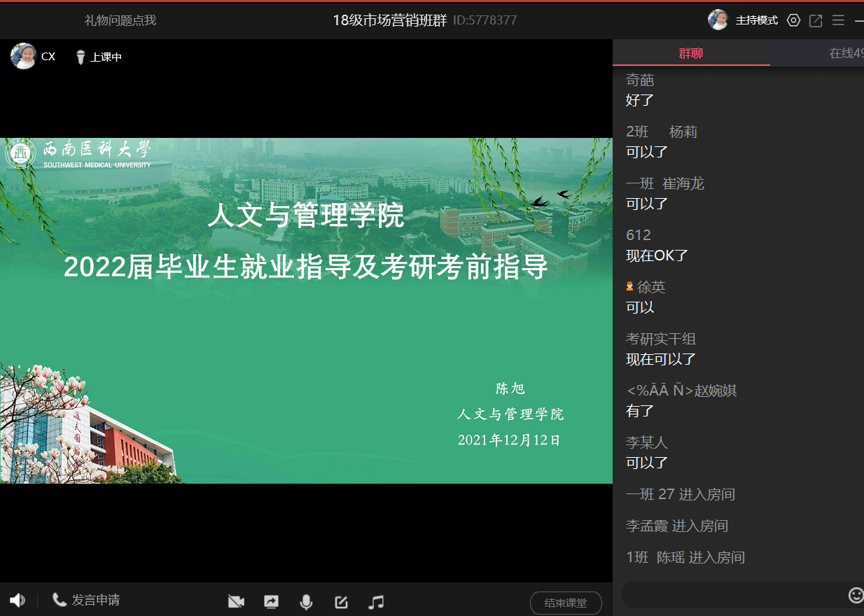Click the screen share icon
Screen dimensions: 864x616
[x=271, y=602]
